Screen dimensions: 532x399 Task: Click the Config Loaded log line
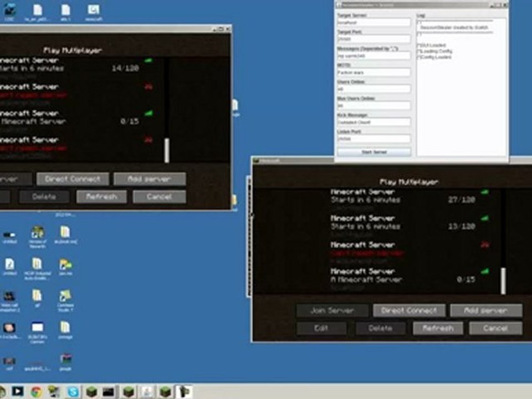(x=434, y=57)
